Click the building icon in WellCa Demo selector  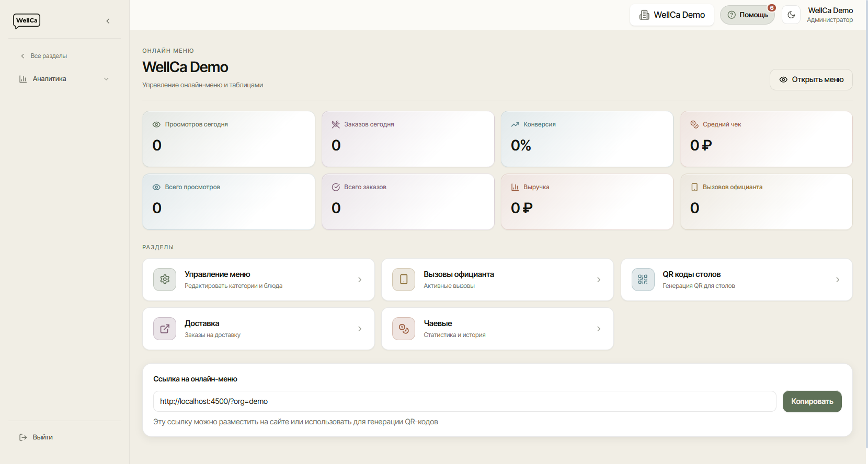[x=644, y=15]
